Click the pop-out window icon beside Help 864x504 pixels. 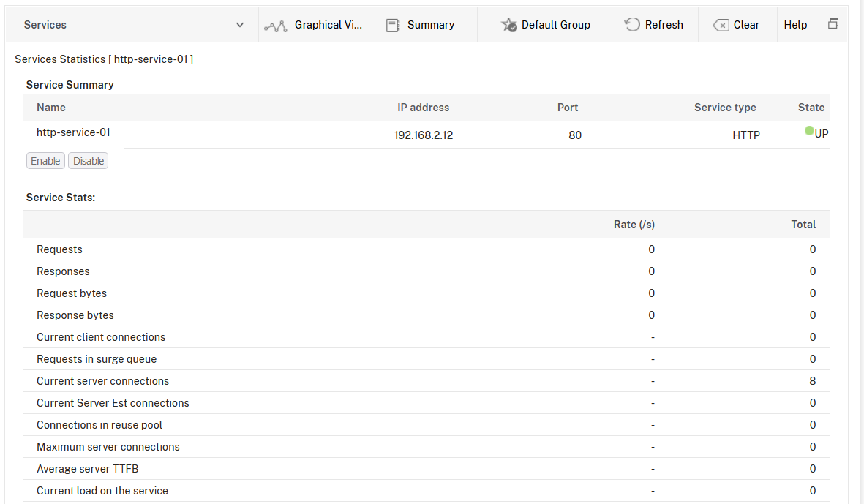[833, 24]
